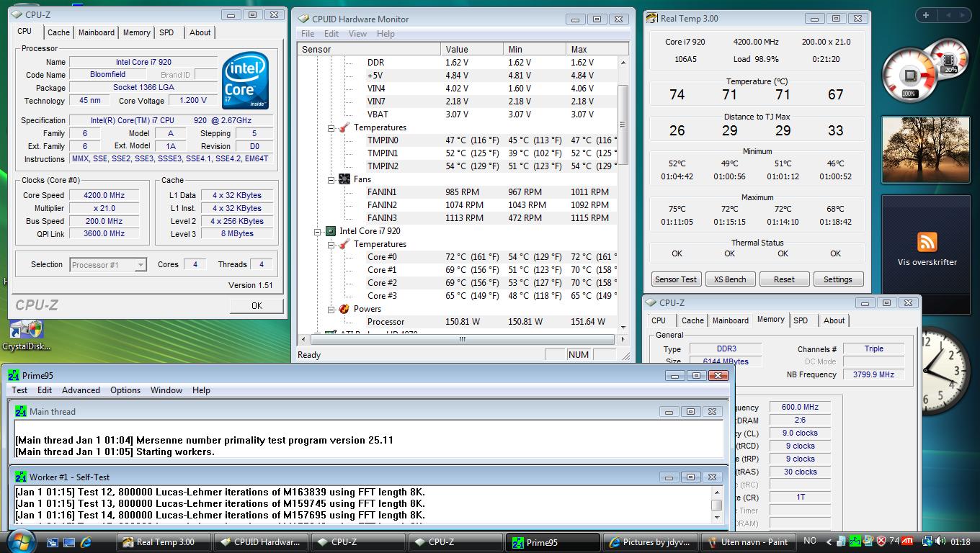Click the Real Temp title bar icon

point(652,18)
